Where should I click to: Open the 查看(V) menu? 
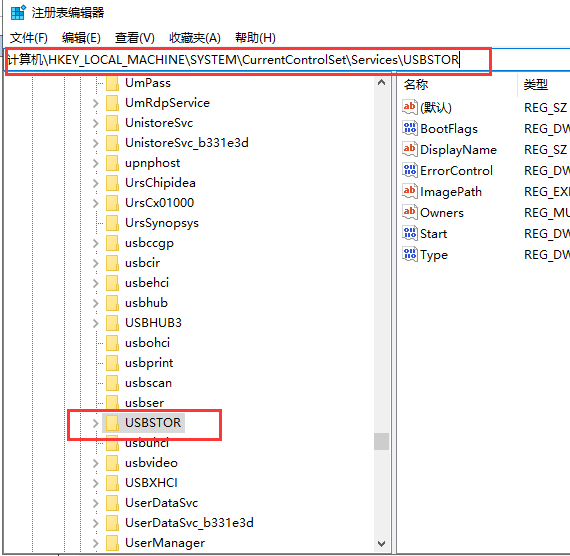(x=135, y=38)
